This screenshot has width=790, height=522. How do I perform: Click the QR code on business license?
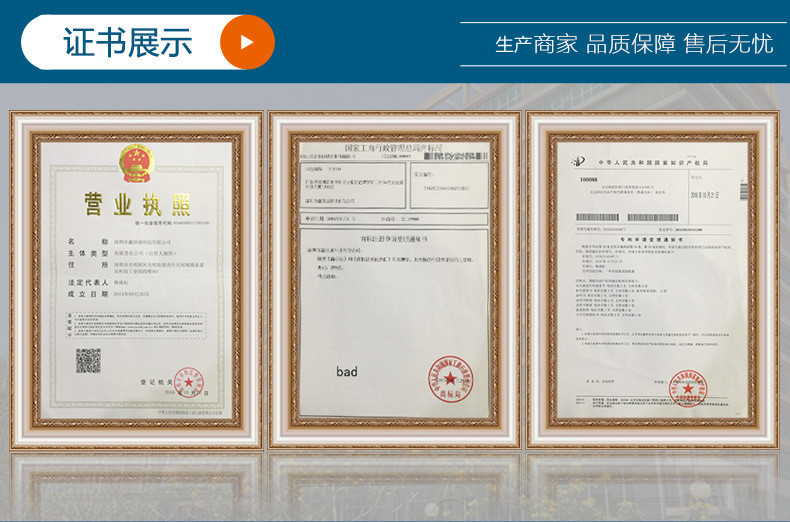click(88, 360)
